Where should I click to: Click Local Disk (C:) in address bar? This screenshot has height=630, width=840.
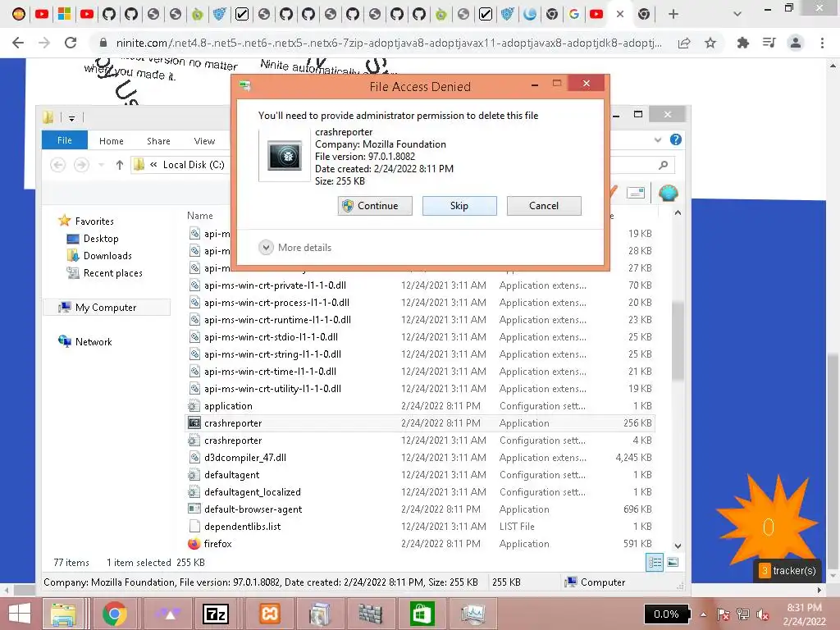[x=194, y=165]
